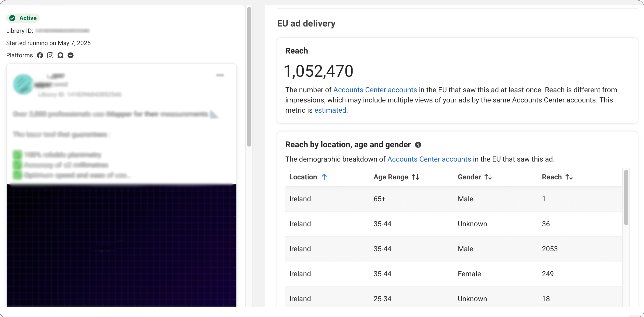Click the sort arrows on the Reach column

pyautogui.click(x=569, y=177)
